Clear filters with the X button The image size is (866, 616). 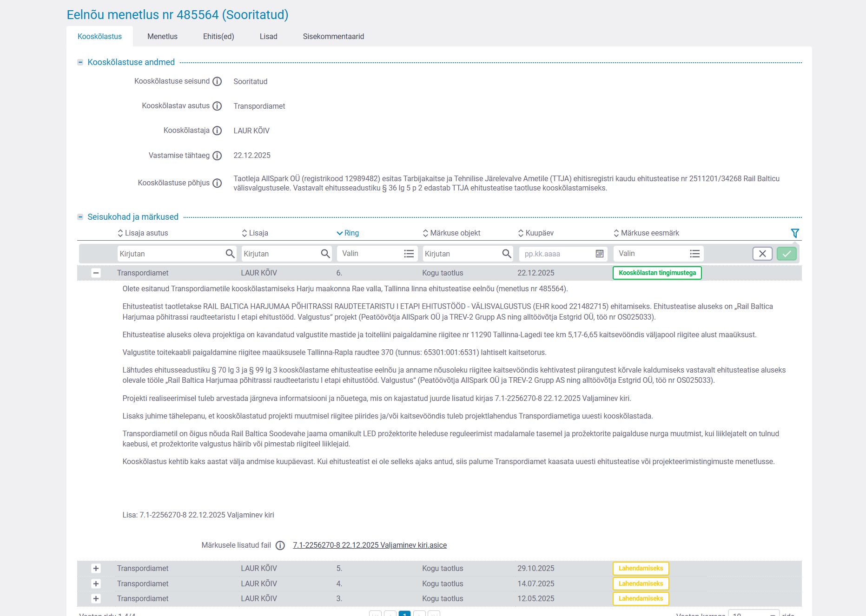coord(762,254)
